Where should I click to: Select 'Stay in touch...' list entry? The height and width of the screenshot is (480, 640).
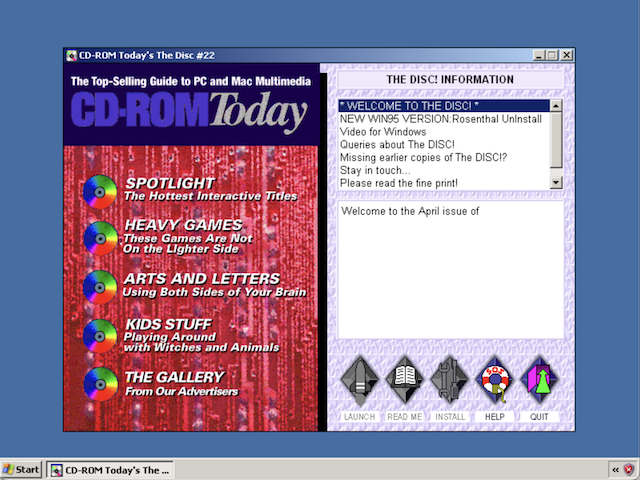click(x=444, y=170)
